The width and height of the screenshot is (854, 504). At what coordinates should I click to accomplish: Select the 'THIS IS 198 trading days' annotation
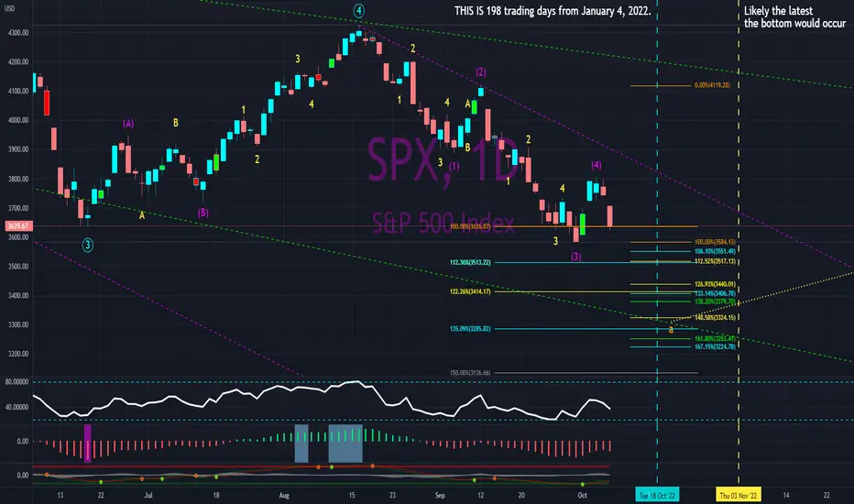click(x=553, y=11)
